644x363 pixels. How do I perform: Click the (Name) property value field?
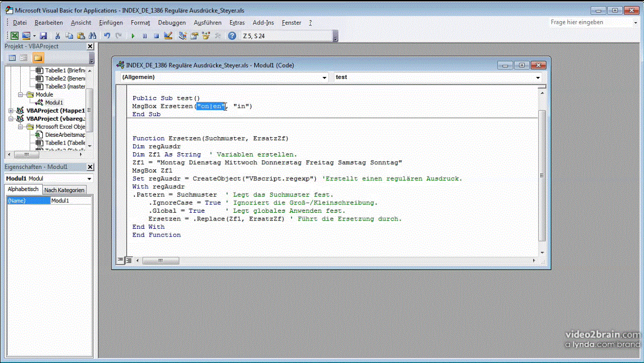coord(71,200)
